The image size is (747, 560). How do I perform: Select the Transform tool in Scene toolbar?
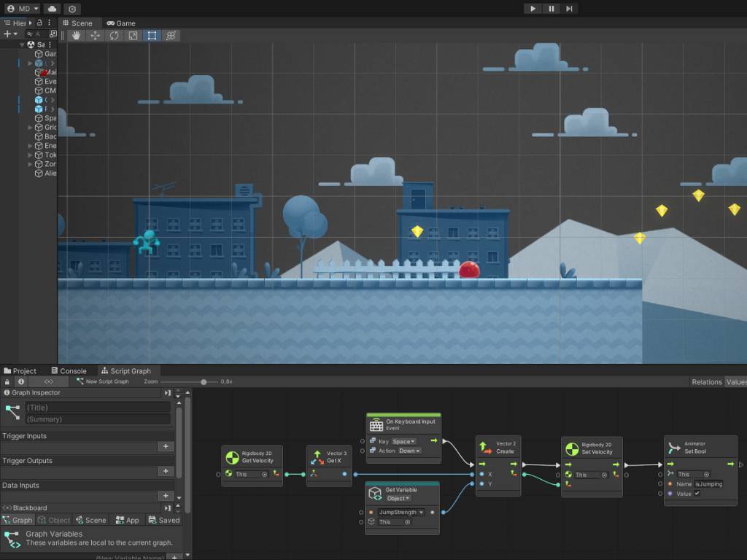click(x=171, y=36)
